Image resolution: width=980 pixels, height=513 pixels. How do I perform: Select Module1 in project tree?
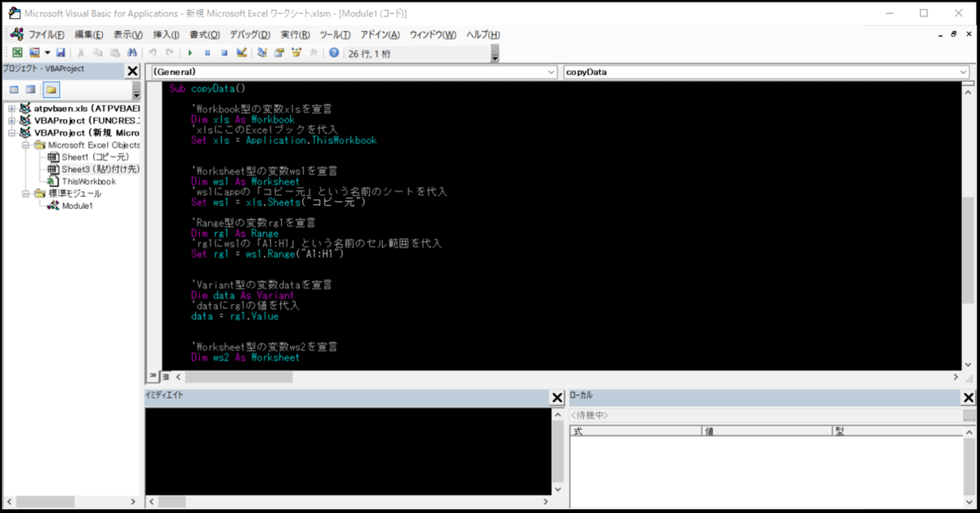(x=70, y=206)
